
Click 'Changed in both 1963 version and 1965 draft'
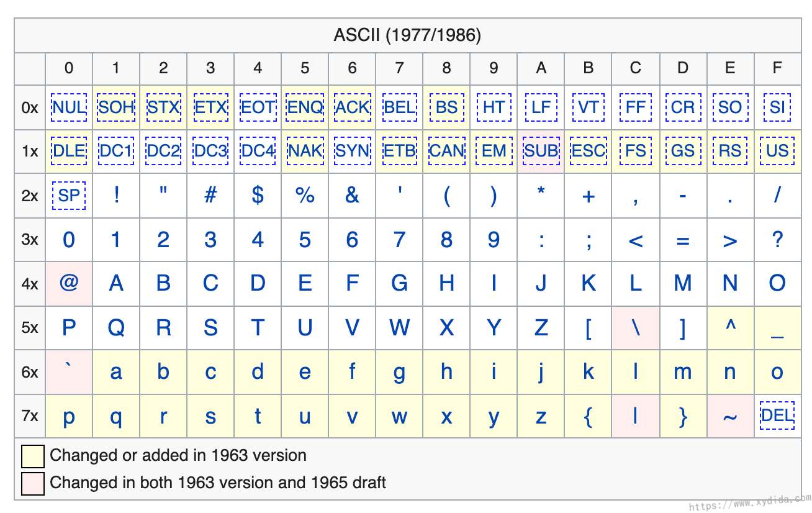click(x=218, y=483)
